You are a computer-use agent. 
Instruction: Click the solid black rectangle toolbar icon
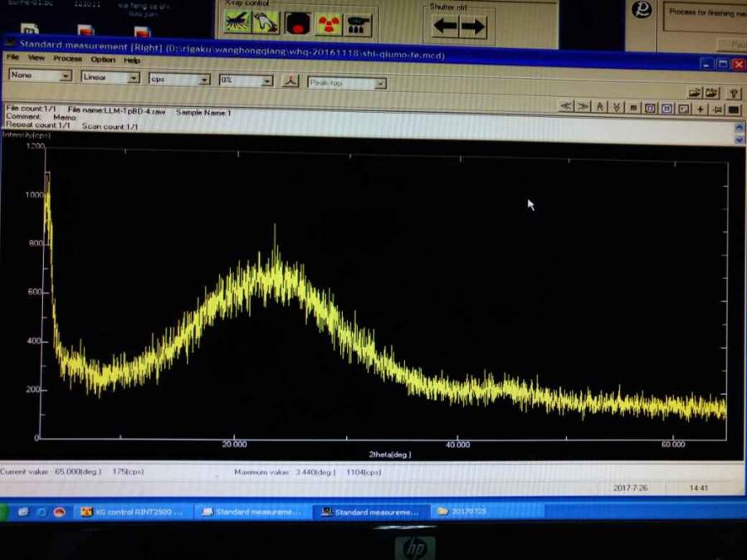(x=734, y=110)
